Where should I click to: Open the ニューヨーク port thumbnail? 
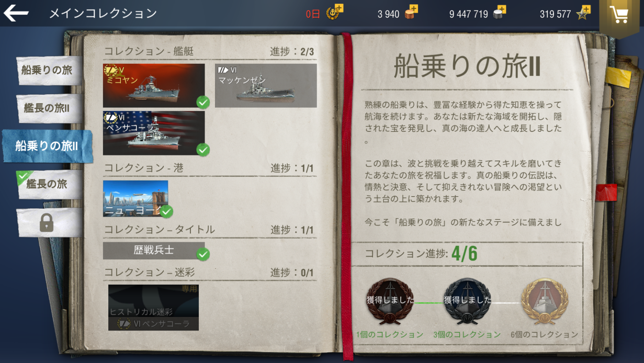135,198
